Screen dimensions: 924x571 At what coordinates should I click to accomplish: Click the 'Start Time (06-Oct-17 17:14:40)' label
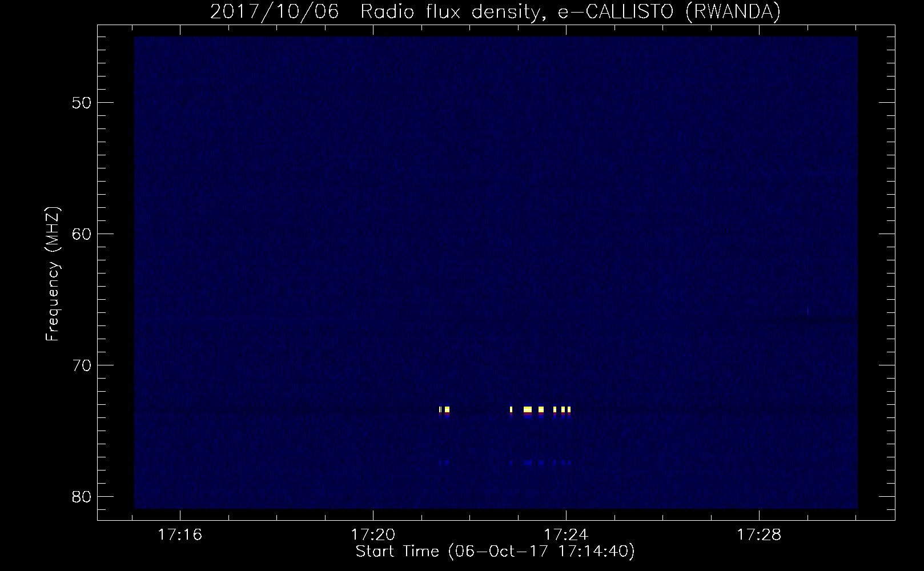pos(495,552)
